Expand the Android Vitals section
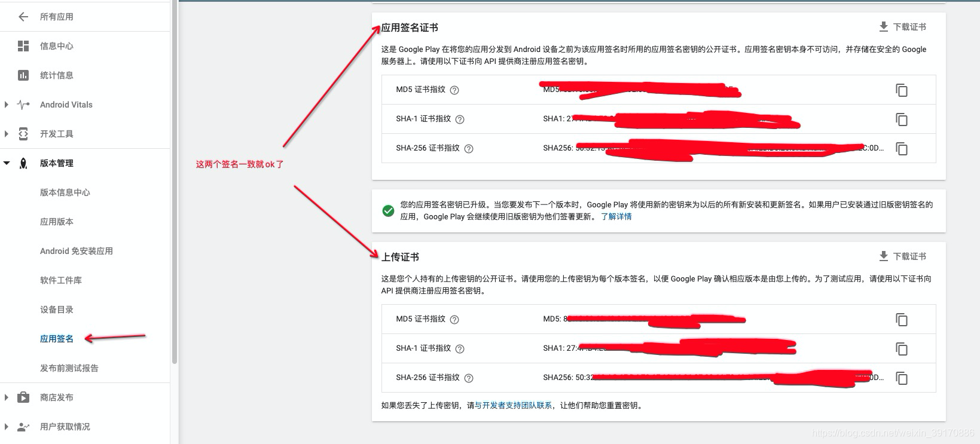 6,105
